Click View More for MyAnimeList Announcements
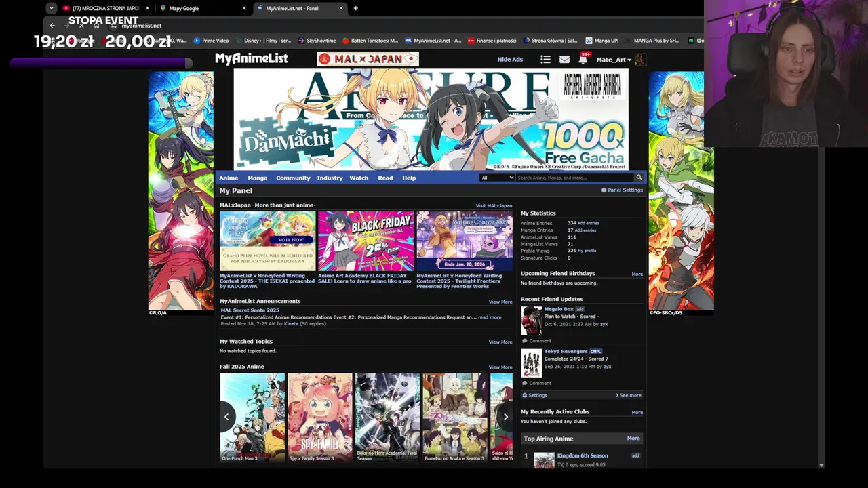 (x=500, y=302)
